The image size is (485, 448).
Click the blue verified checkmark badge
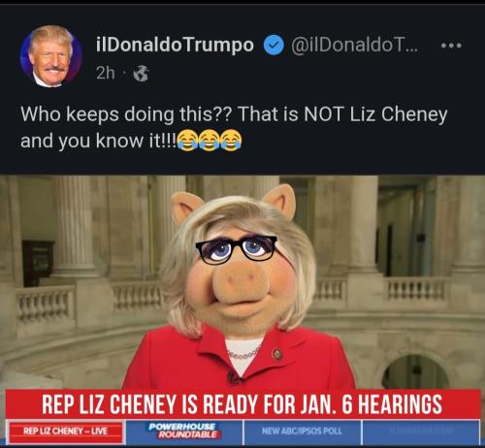coord(274,46)
